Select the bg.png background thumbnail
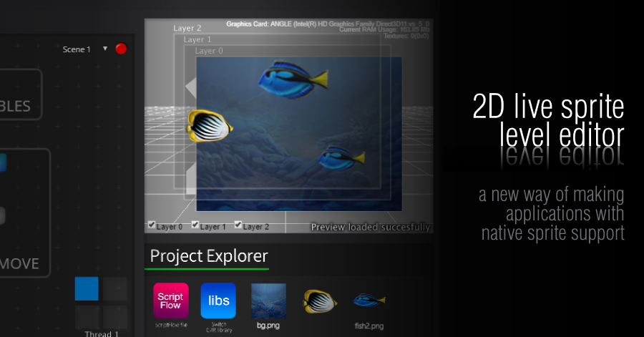This screenshot has height=337, width=644. (x=268, y=301)
